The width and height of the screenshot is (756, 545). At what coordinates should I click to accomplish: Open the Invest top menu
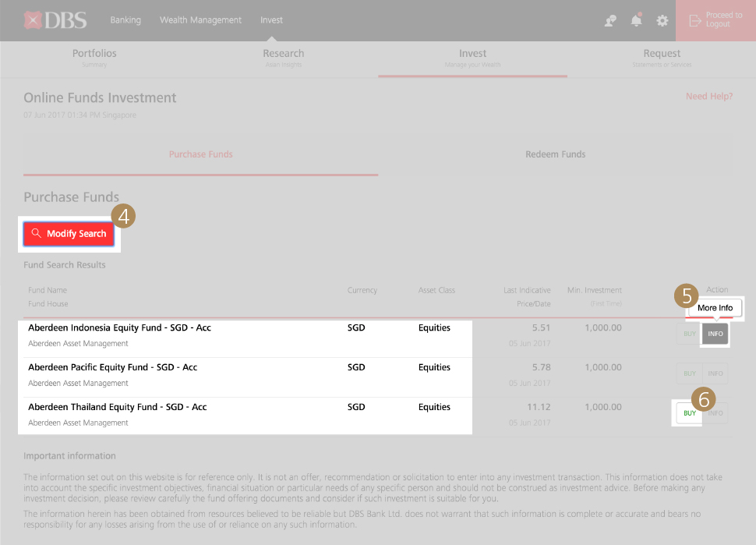coord(271,19)
